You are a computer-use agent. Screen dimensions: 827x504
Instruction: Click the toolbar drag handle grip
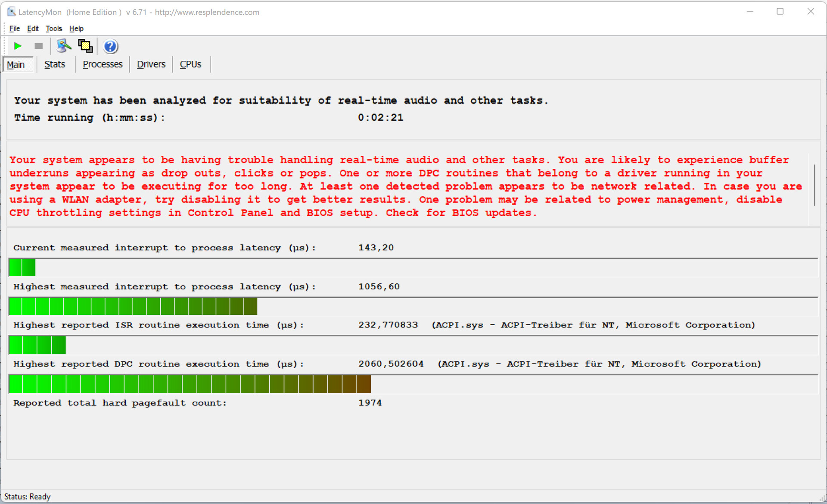click(5, 46)
